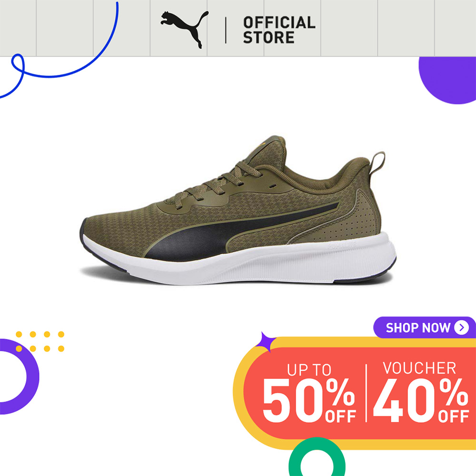The width and height of the screenshot is (476, 476).
Task: Click the Up To 50% Off offer
Action: (309, 393)
